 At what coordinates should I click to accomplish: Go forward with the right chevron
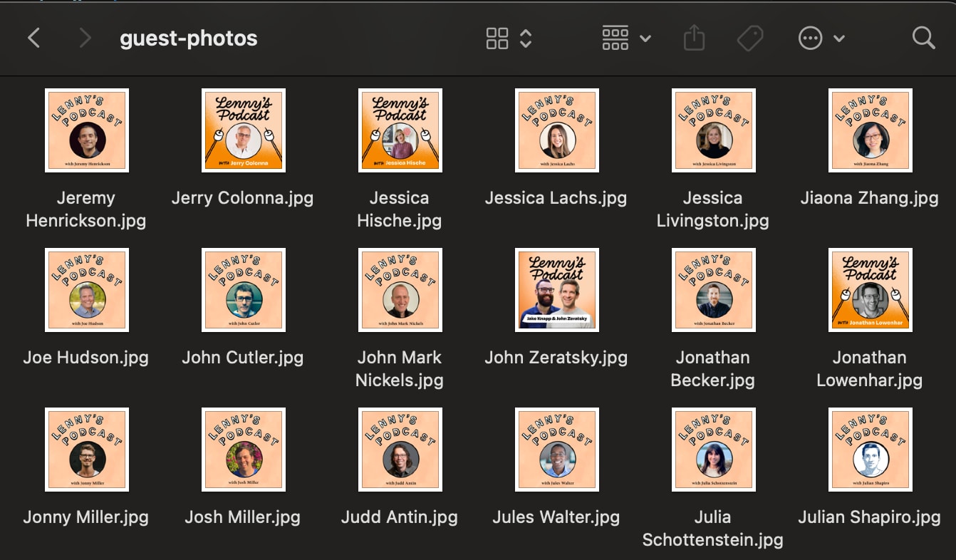tap(85, 38)
